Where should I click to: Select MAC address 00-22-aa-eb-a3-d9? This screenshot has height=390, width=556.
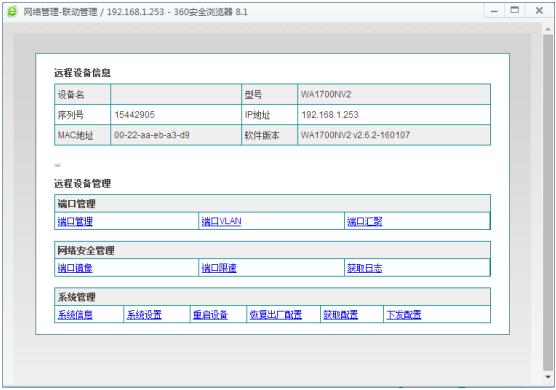tap(152, 135)
